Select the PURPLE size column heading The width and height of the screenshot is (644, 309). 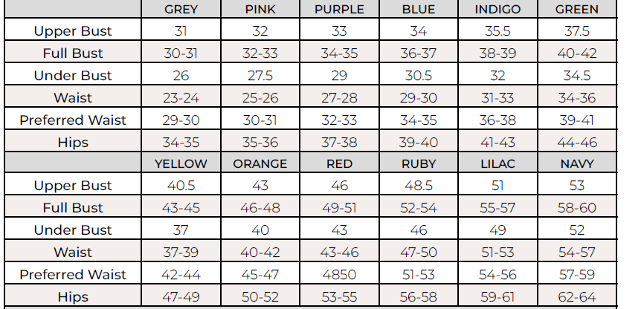coord(339,10)
